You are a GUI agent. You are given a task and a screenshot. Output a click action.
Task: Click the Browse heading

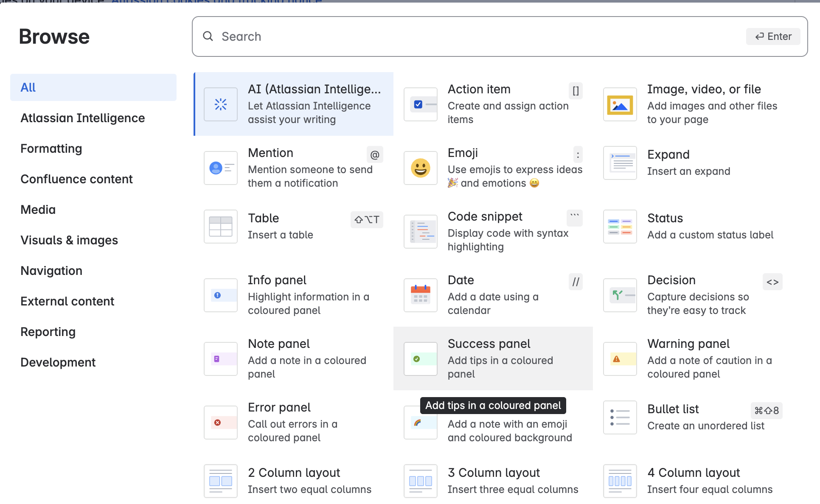pos(54,36)
